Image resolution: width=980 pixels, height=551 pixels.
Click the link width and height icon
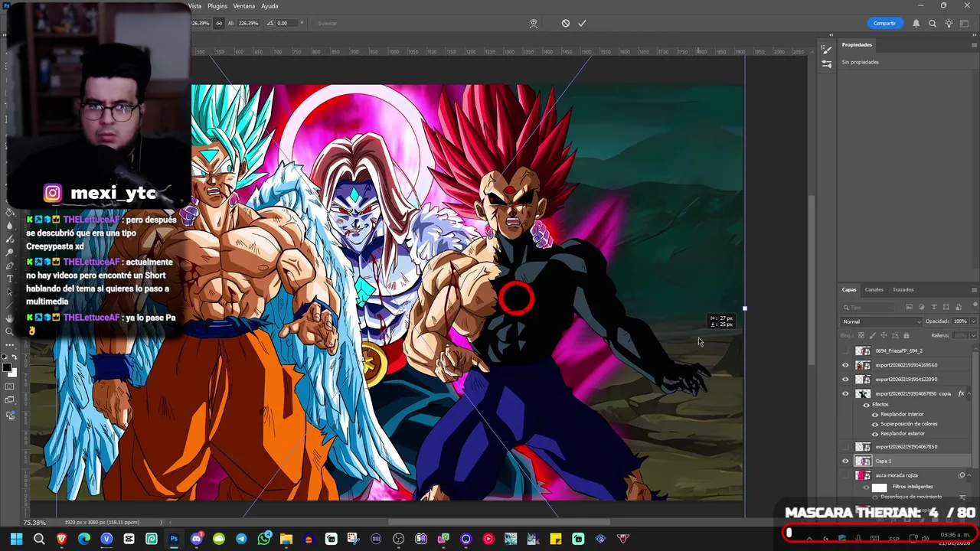tap(219, 23)
